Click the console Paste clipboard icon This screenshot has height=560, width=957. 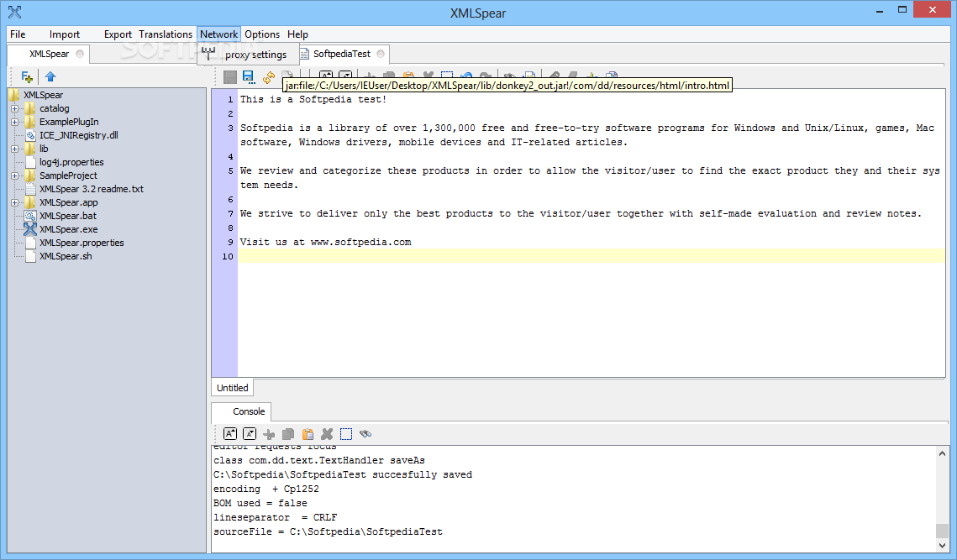point(308,434)
